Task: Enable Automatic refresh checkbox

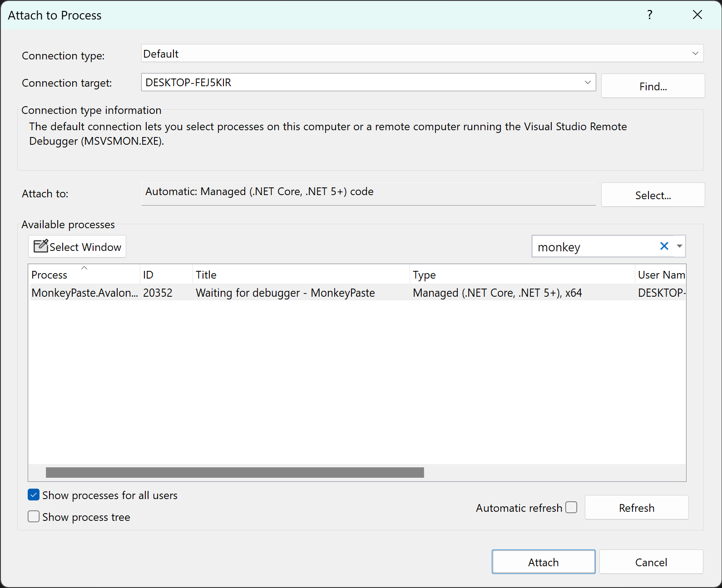Action: [x=571, y=507]
